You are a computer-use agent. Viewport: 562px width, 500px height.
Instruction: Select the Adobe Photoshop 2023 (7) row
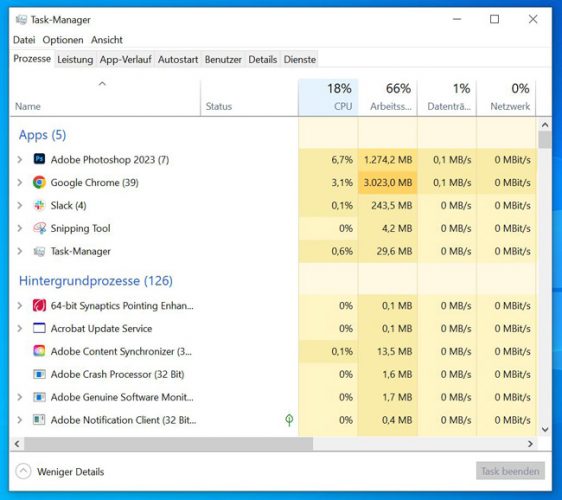[273, 159]
